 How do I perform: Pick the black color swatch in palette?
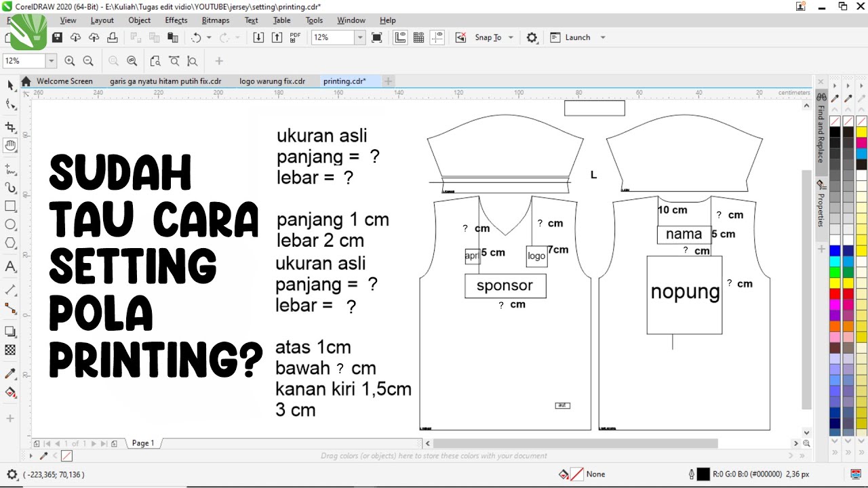coord(835,132)
